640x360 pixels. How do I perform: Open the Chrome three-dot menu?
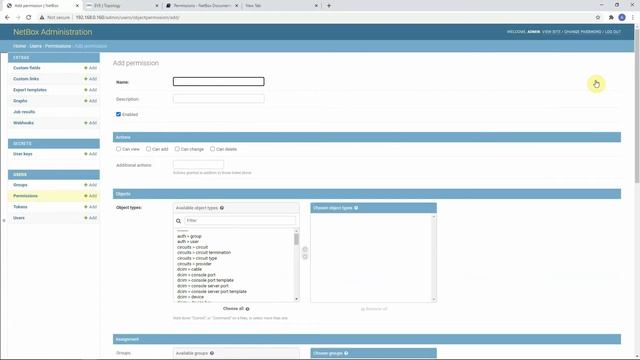tap(633, 18)
